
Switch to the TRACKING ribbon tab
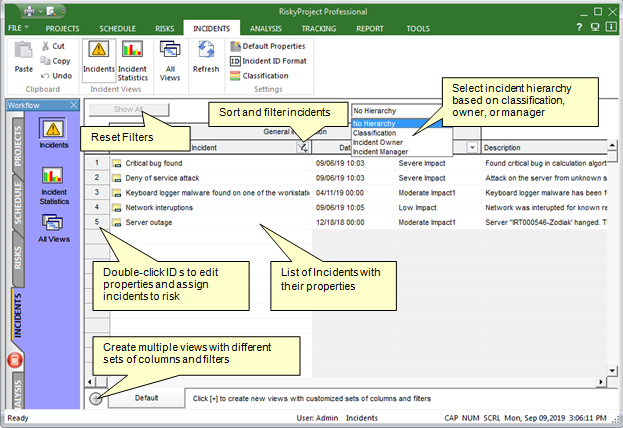tap(319, 29)
